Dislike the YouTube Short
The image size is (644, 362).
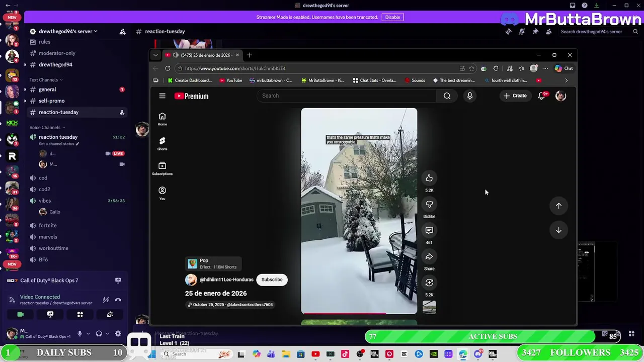pyautogui.click(x=429, y=204)
